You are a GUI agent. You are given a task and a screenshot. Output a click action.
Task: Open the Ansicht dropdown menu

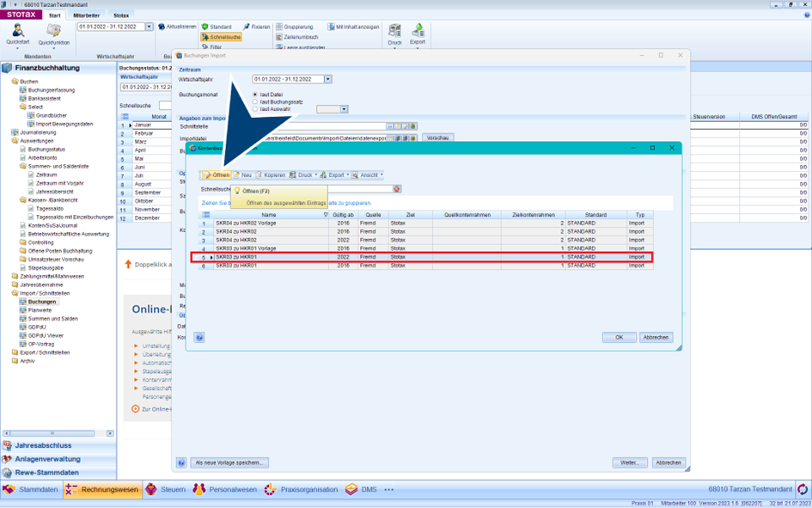pyautogui.click(x=381, y=175)
